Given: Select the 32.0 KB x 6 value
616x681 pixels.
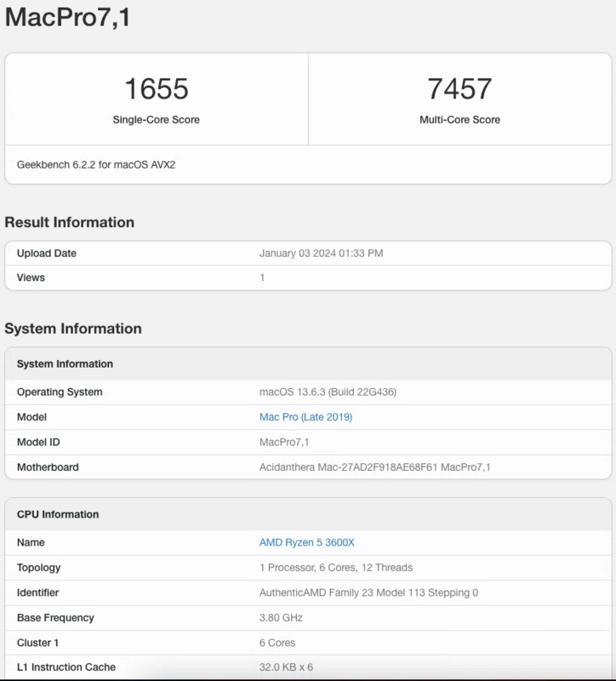Looking at the screenshot, I should [286, 667].
